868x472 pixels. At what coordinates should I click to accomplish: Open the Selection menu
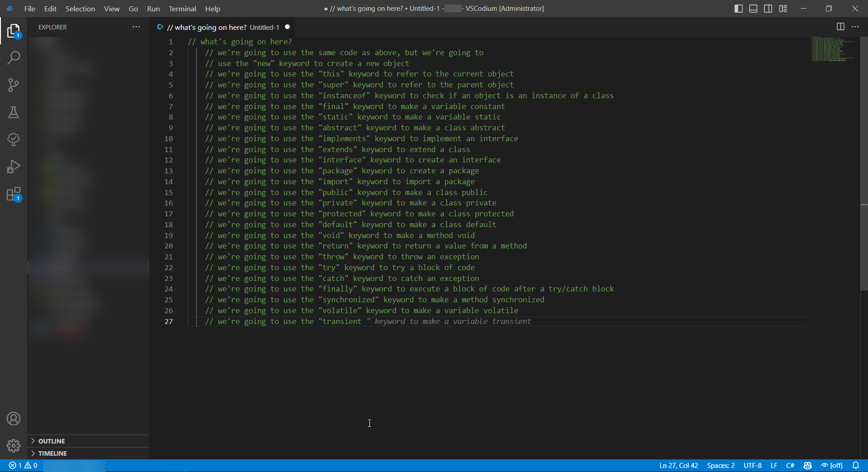tap(80, 9)
